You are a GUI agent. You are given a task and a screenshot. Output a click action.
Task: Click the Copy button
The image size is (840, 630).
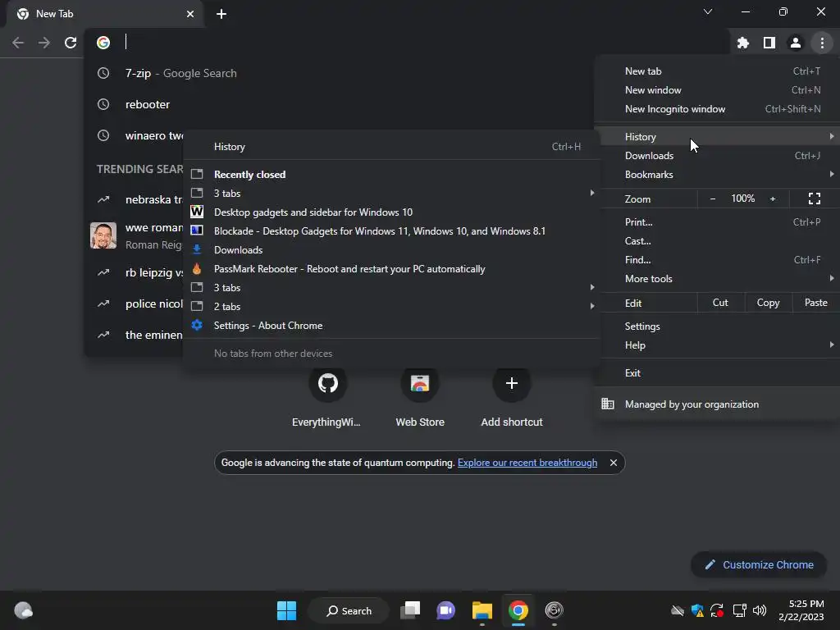pyautogui.click(x=768, y=303)
